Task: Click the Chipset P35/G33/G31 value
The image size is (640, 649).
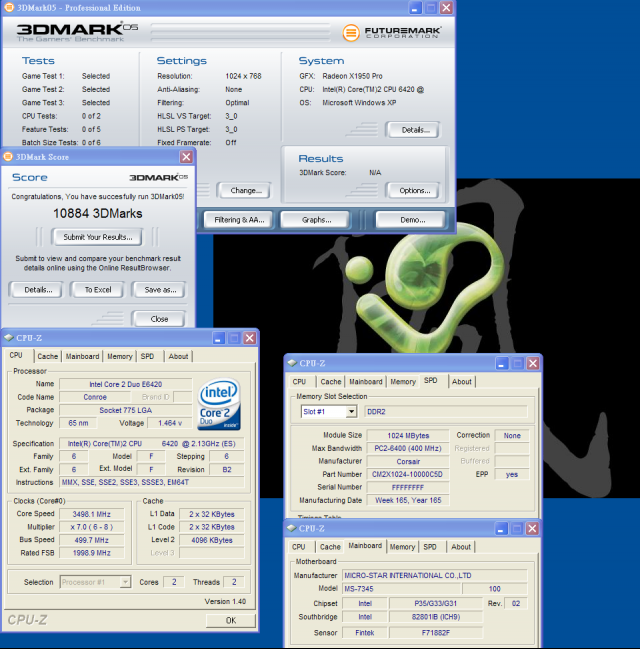Action: click(x=435, y=603)
